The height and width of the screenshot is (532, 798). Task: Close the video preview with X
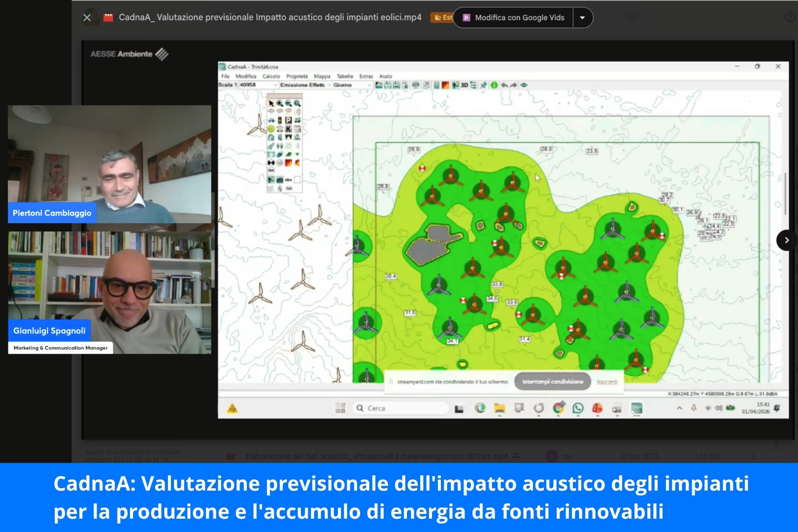87,18
